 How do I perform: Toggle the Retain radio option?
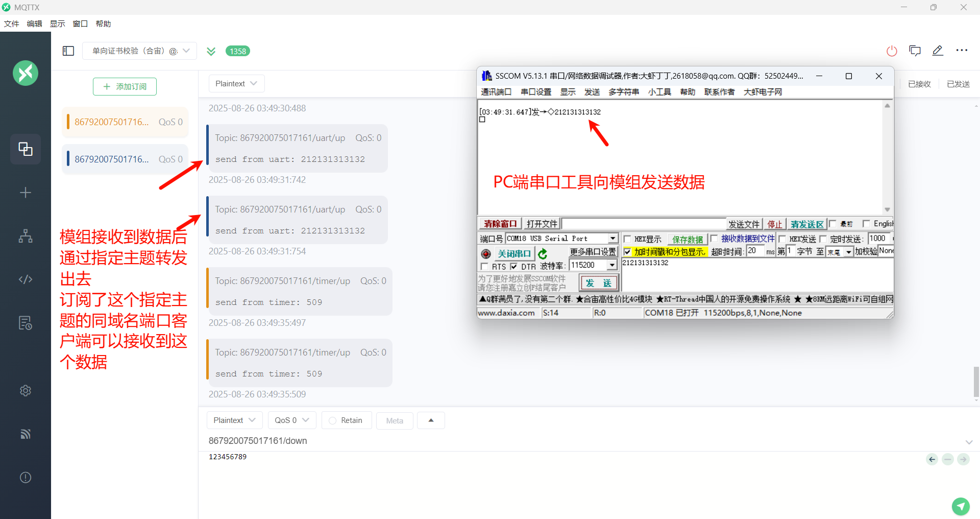[333, 420]
